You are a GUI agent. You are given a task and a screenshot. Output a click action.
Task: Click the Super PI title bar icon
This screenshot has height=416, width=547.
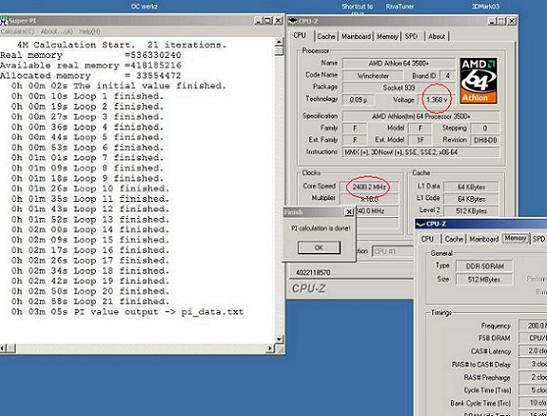pyautogui.click(x=3, y=21)
